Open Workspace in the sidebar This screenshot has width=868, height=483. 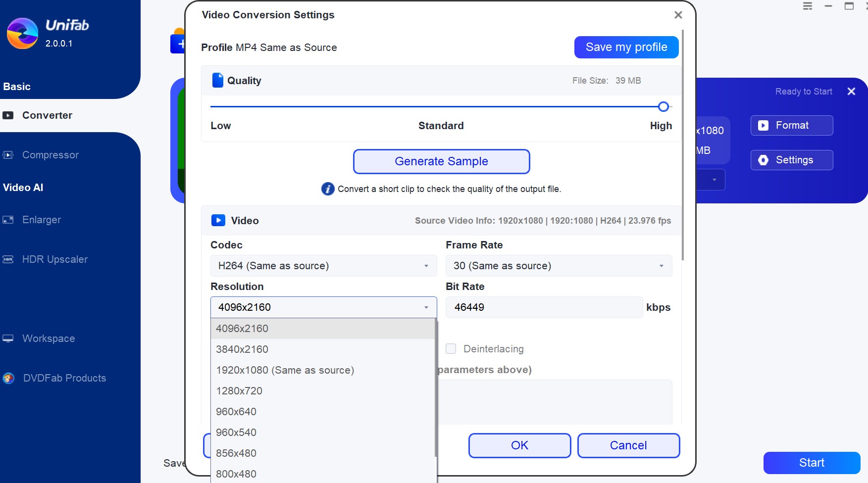coord(49,338)
